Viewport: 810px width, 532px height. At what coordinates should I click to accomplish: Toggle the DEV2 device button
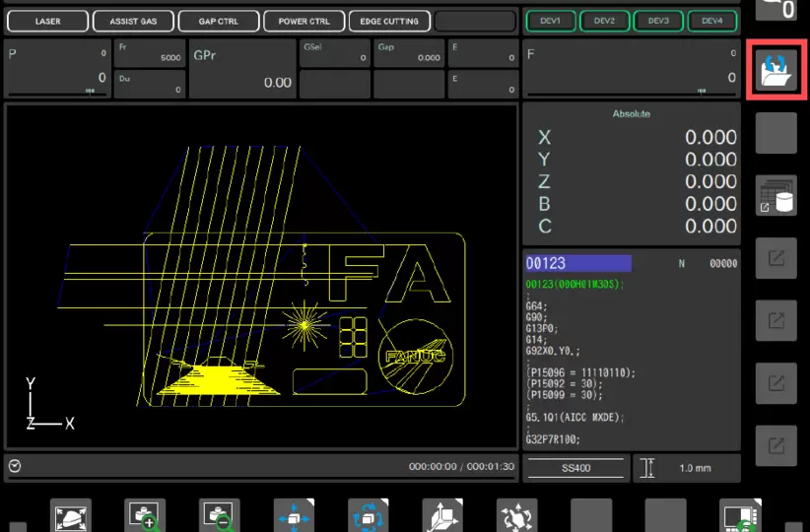pyautogui.click(x=604, y=21)
